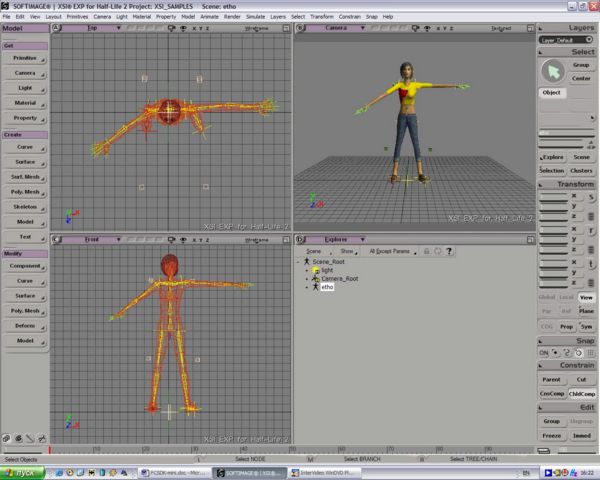Viewport: 600px width, 480px height.
Task: Click the red timeline playhead marker
Action: click(50, 450)
